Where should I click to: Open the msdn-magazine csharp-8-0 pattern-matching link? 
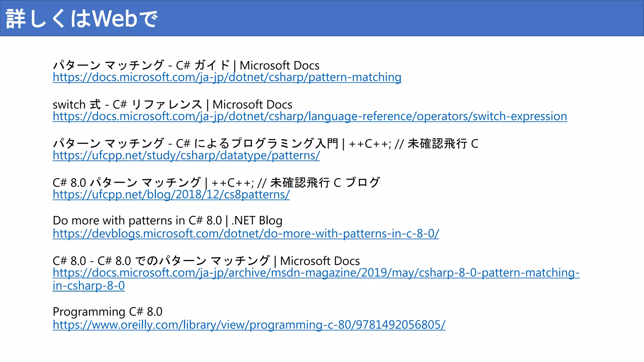pyautogui.click(x=316, y=279)
